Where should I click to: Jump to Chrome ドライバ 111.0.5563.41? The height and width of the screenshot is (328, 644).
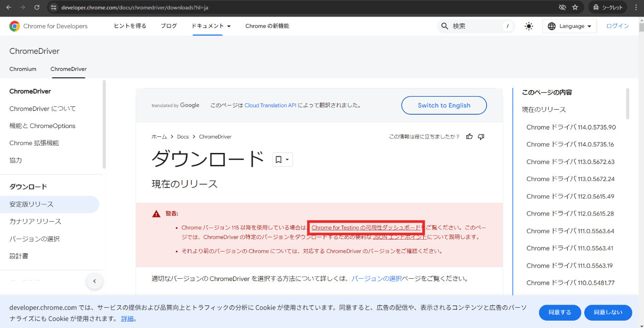click(570, 248)
